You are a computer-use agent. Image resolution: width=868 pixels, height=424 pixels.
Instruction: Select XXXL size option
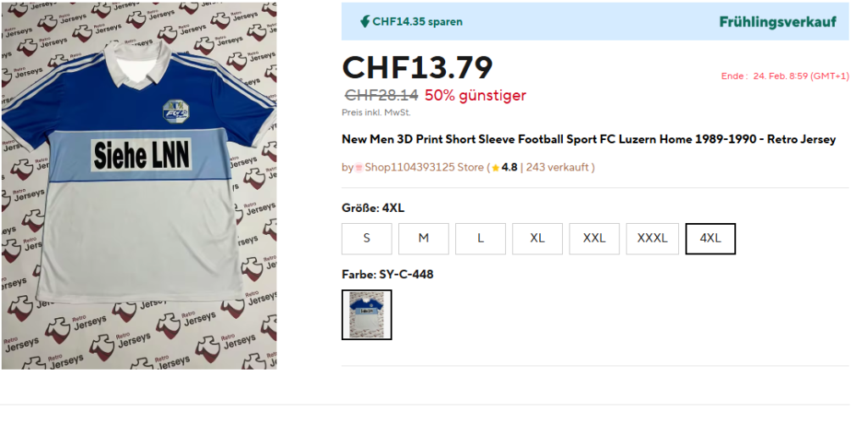pyautogui.click(x=652, y=238)
